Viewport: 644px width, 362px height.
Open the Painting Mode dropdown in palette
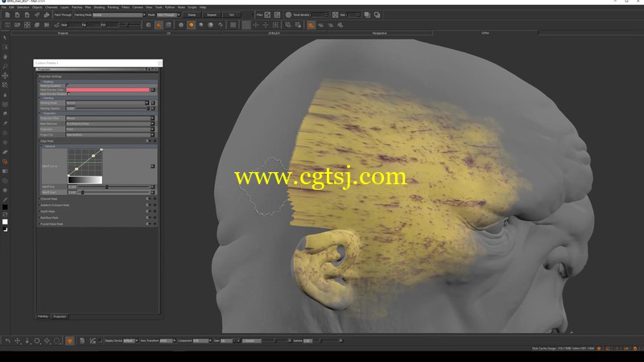(107, 103)
